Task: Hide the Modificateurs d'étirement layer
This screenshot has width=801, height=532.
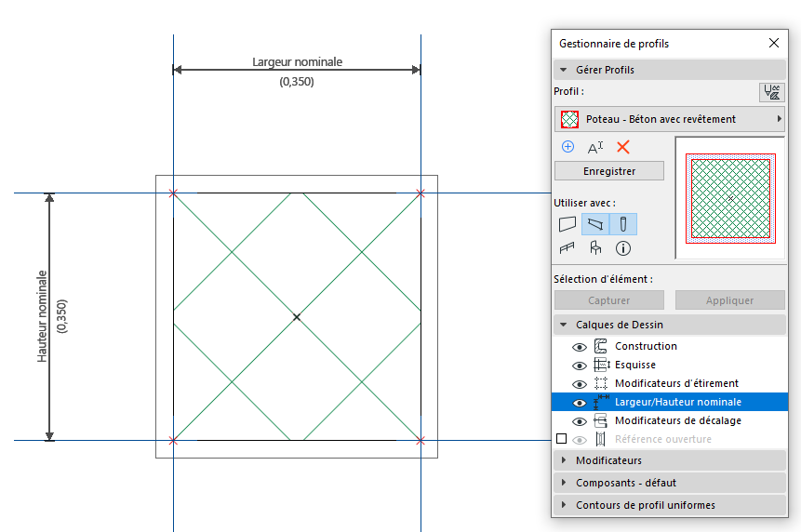Action: pyautogui.click(x=580, y=384)
